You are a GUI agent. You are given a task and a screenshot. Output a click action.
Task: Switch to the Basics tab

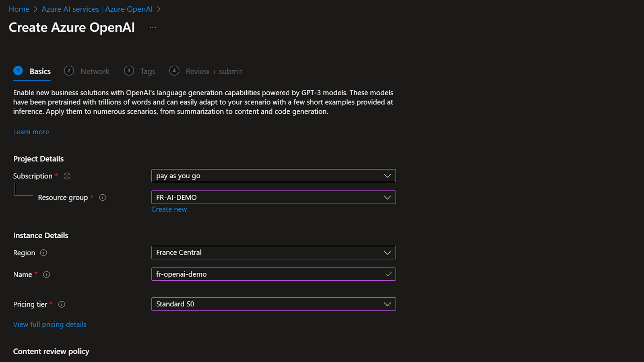(x=40, y=71)
